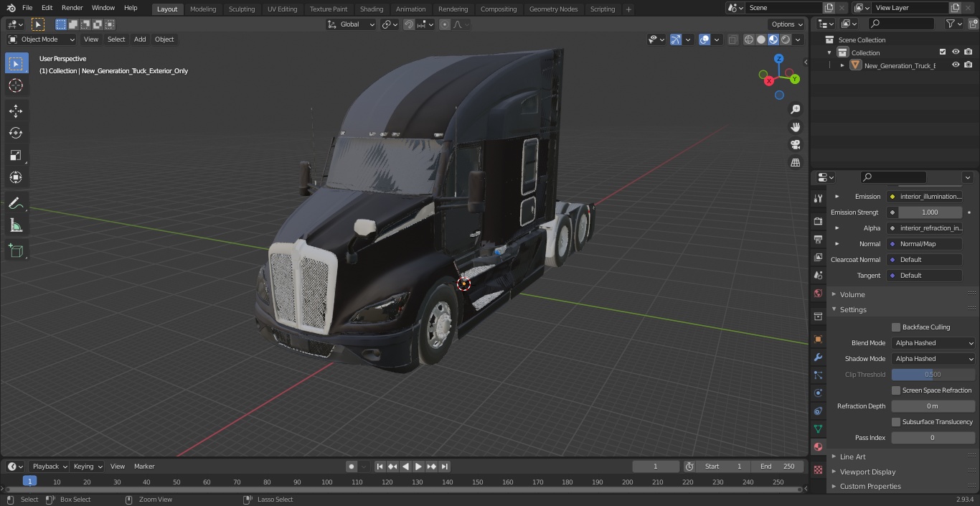Image resolution: width=980 pixels, height=506 pixels.
Task: Switch to Wireframe shading mode
Action: click(x=749, y=39)
